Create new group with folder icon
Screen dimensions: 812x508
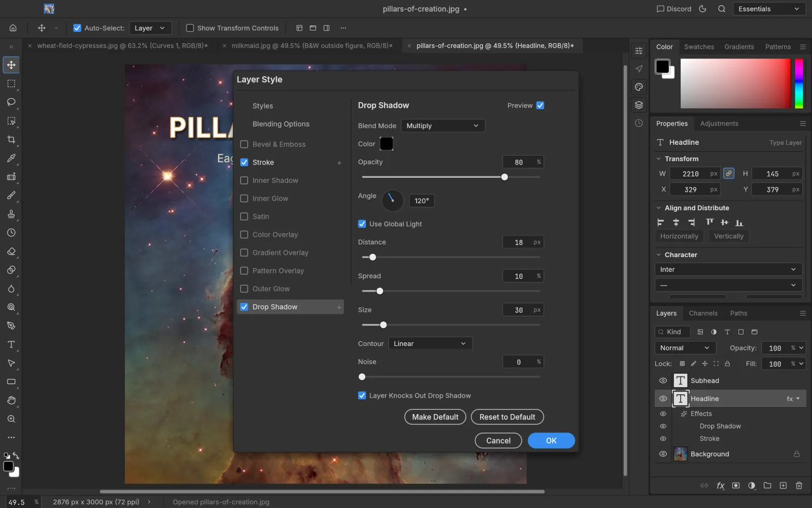click(767, 486)
